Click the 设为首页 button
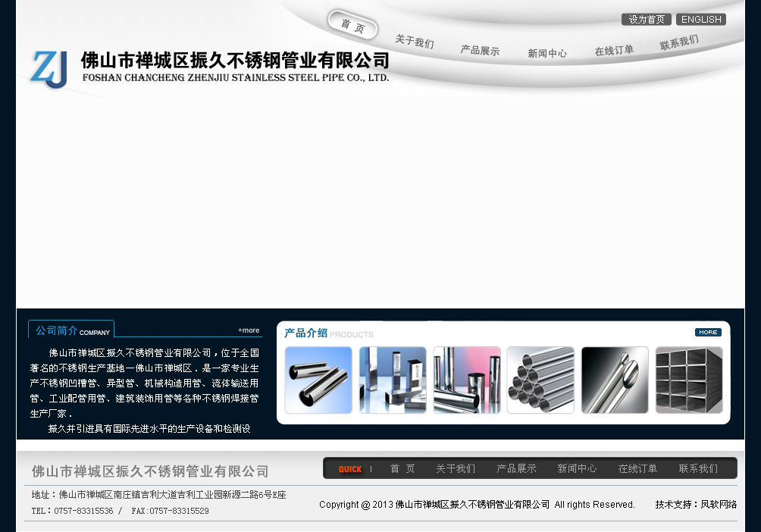Viewport: 761px width, 532px height. [x=647, y=20]
